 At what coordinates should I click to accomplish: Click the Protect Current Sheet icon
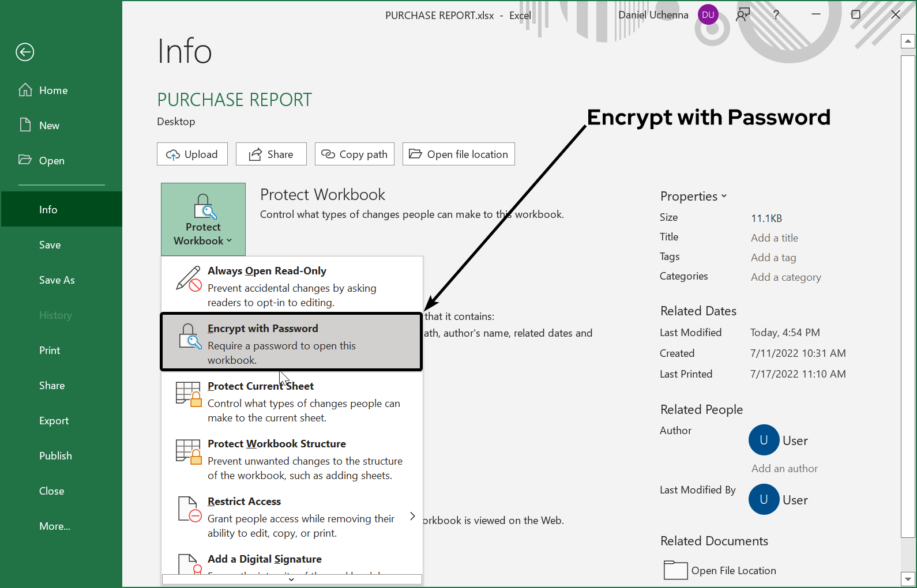[187, 394]
